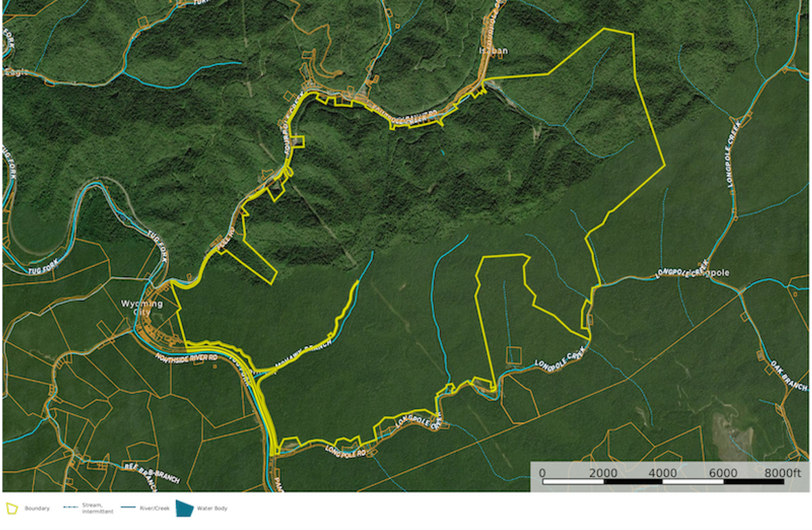Screen dimensions: 812x530
Task: Select the Water Body legend text label
Action: click(x=211, y=509)
